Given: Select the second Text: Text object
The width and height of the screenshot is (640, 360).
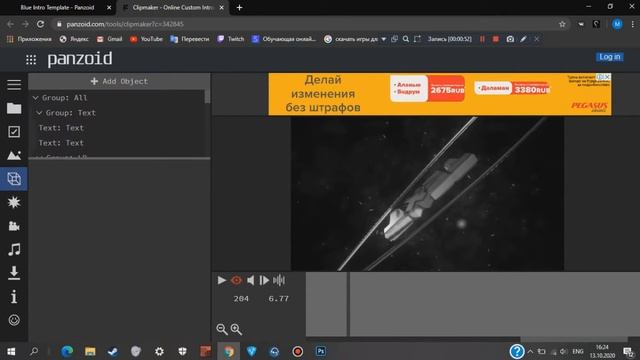Looking at the screenshot, I should [61, 143].
